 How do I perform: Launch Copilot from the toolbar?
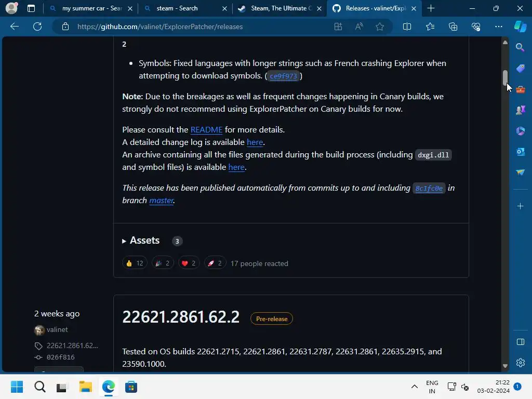(x=520, y=26)
